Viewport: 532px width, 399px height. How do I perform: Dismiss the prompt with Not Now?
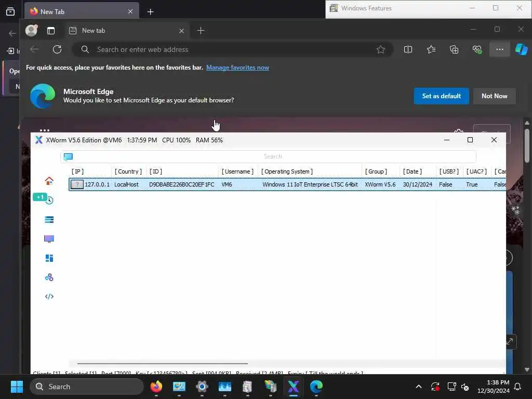pos(495,96)
